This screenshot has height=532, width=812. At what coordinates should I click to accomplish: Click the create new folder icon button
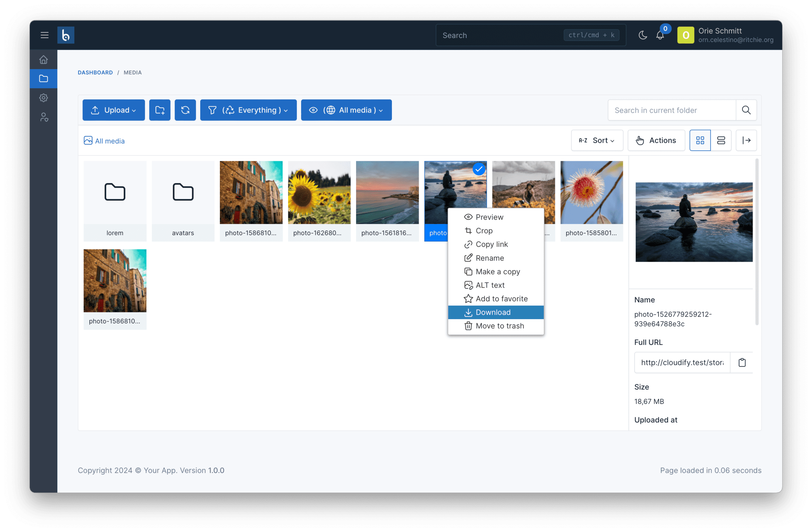pos(160,110)
